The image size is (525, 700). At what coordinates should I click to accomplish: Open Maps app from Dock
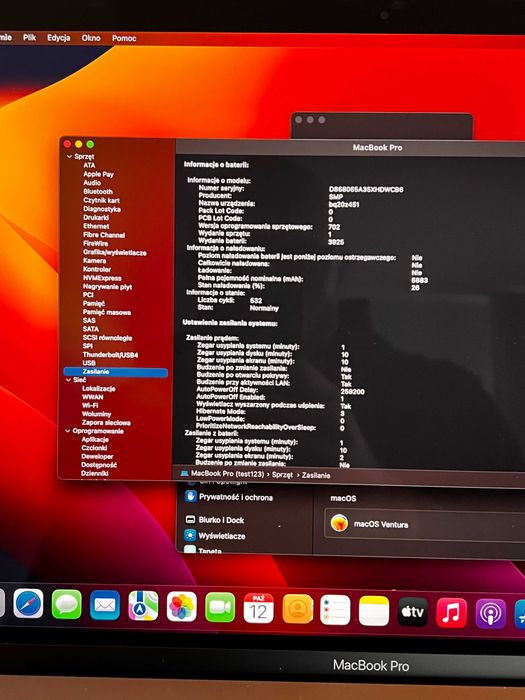coord(143,606)
